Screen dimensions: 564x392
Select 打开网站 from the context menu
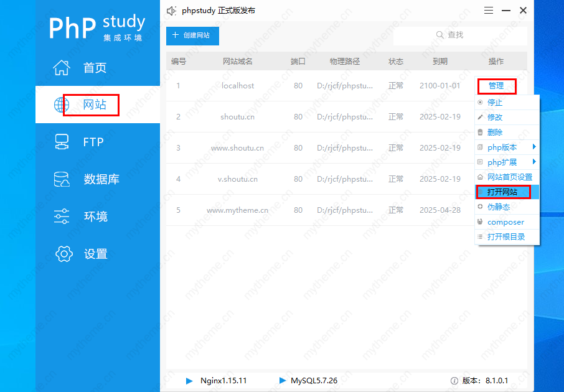pos(502,192)
